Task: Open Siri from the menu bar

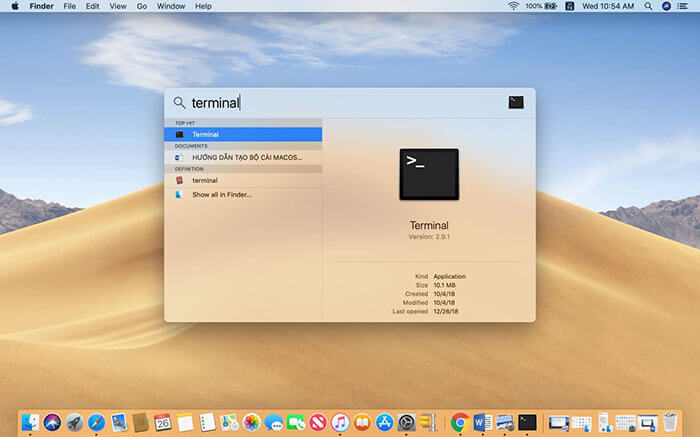Action: coord(667,6)
